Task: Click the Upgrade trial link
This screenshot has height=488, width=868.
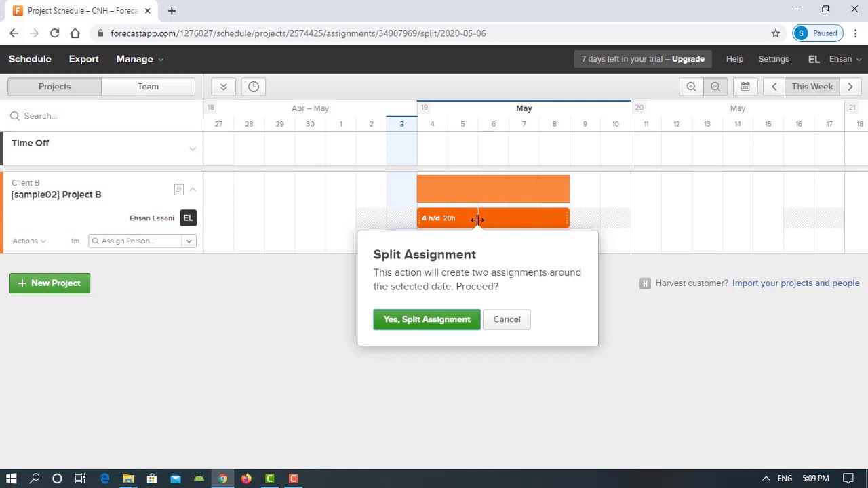Action: tap(688, 59)
